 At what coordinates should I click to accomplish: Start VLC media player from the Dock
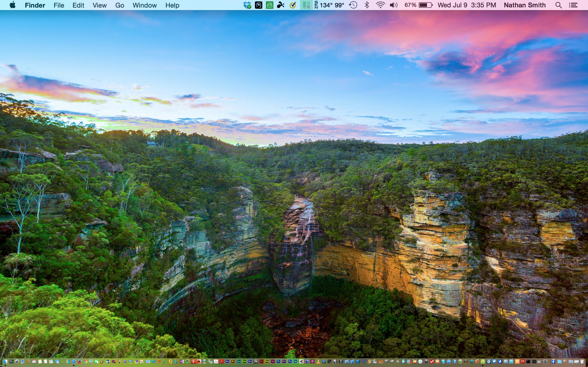[x=318, y=362]
